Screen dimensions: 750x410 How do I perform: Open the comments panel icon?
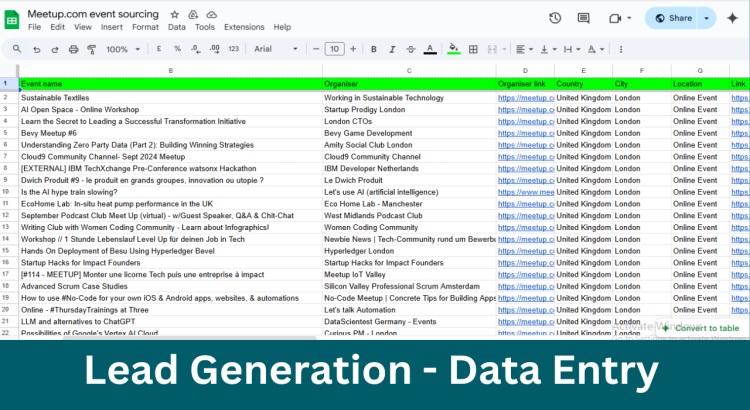(583, 18)
